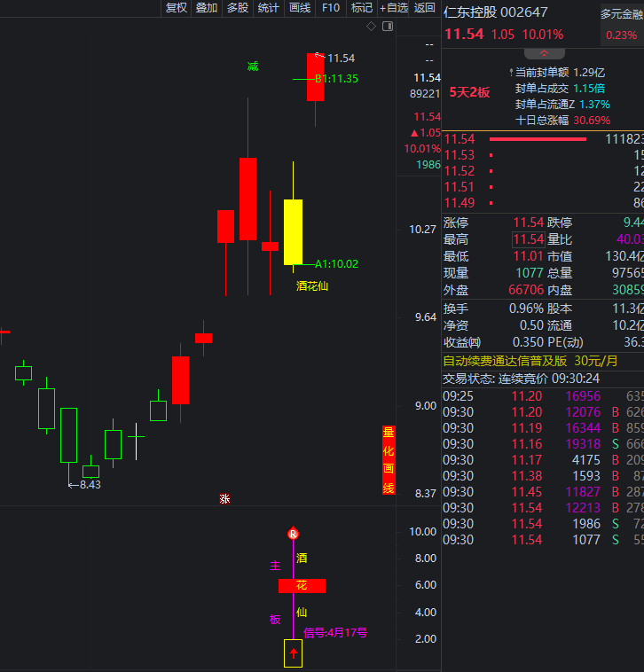Open the 多股 multi-stock view
The image size is (644, 672).
[238, 8]
